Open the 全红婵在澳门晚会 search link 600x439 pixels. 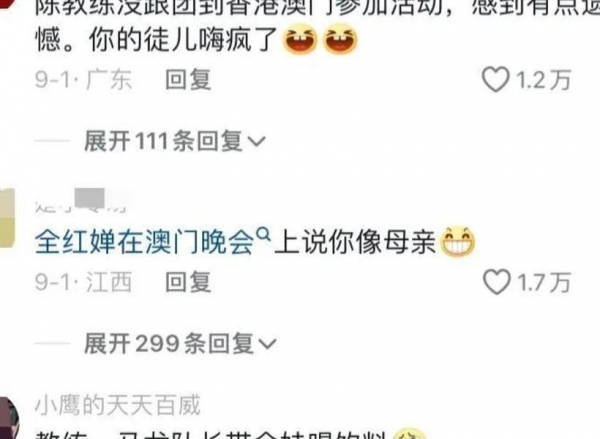click(x=145, y=242)
